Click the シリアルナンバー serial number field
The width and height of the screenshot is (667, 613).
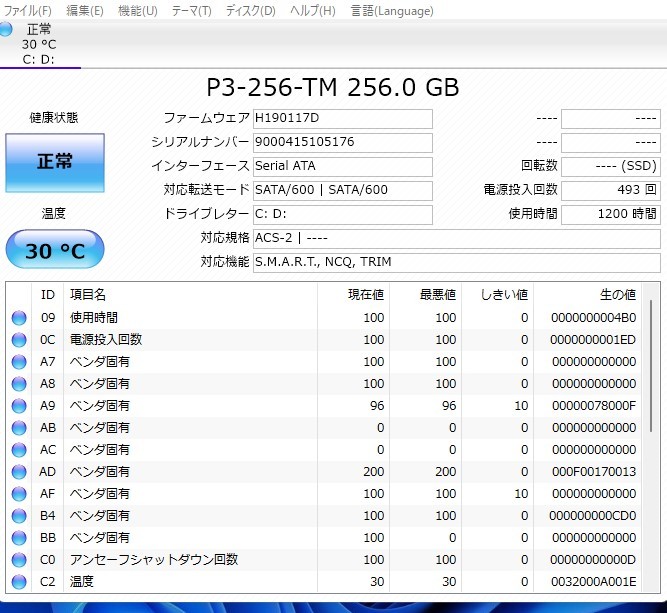(x=342, y=143)
